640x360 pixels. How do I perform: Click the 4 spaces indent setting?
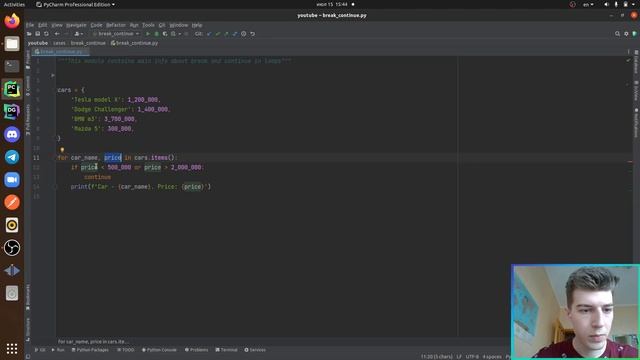point(492,357)
